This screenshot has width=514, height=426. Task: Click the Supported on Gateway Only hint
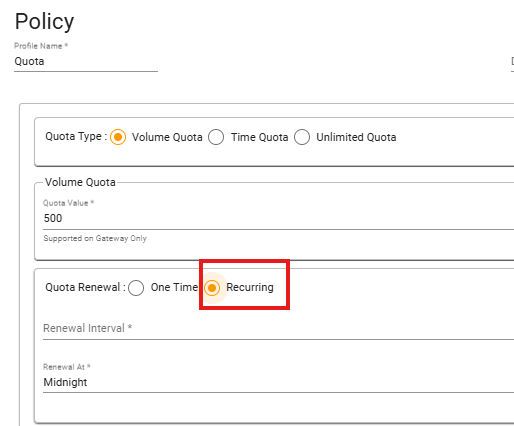(95, 239)
